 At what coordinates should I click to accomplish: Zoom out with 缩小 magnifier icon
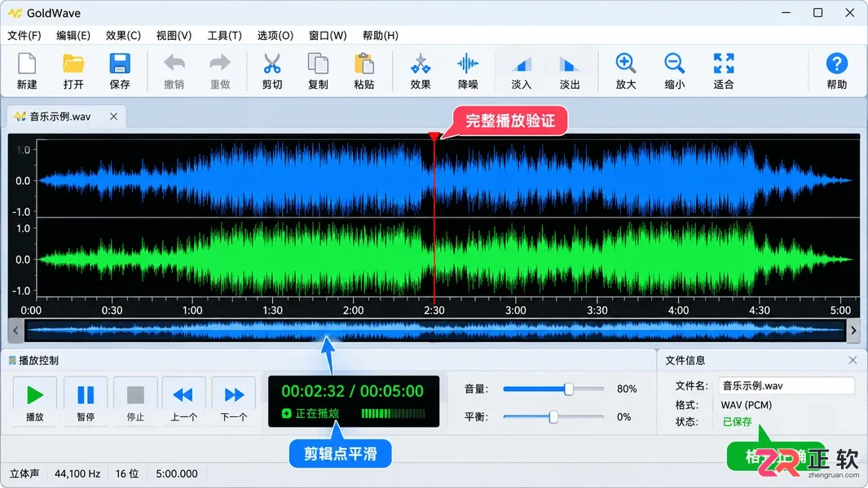[674, 70]
